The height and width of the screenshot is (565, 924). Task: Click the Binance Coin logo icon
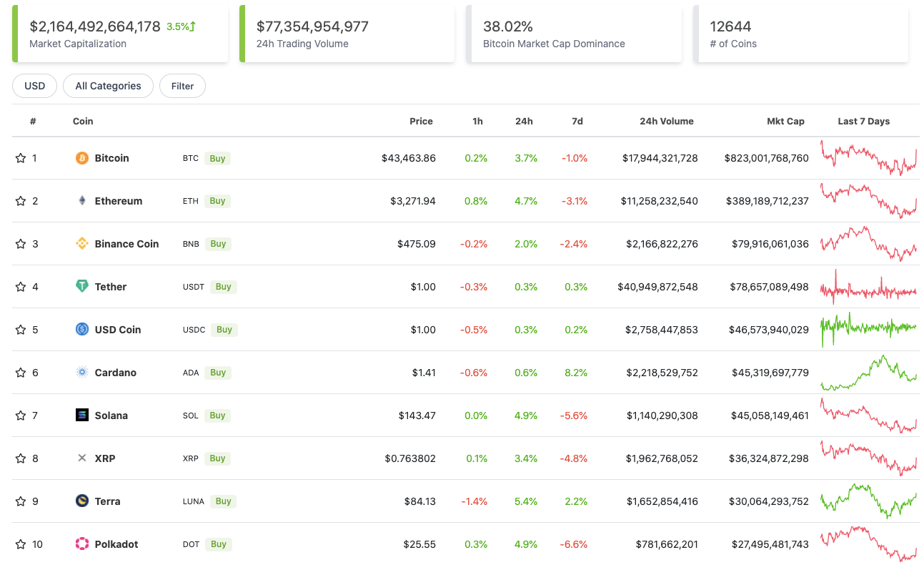tap(82, 244)
